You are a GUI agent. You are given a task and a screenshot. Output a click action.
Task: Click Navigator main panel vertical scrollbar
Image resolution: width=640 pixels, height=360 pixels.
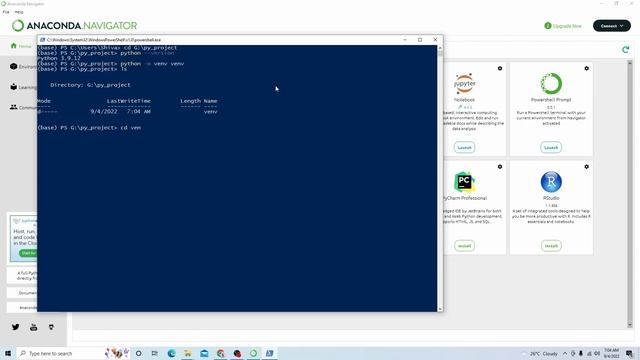coord(629,194)
